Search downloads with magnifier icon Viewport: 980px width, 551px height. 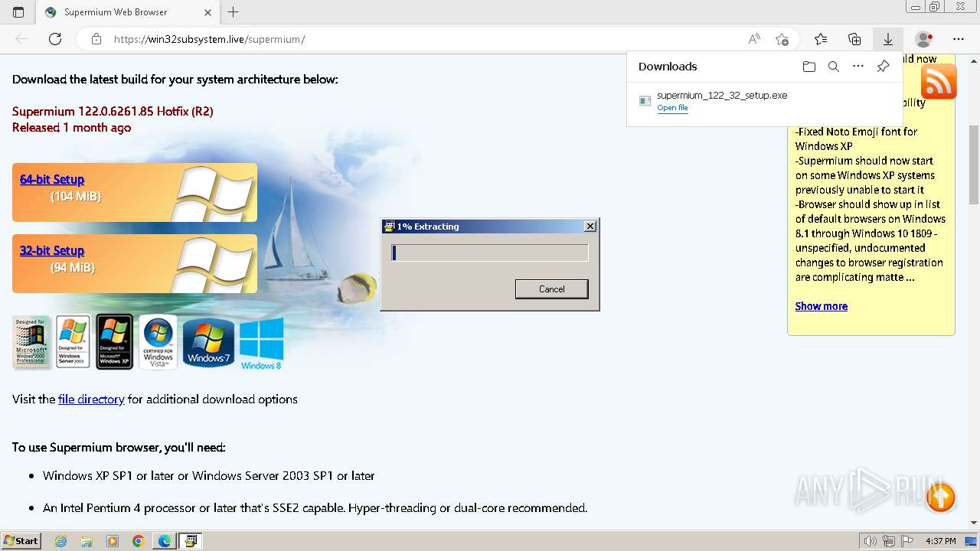point(834,67)
